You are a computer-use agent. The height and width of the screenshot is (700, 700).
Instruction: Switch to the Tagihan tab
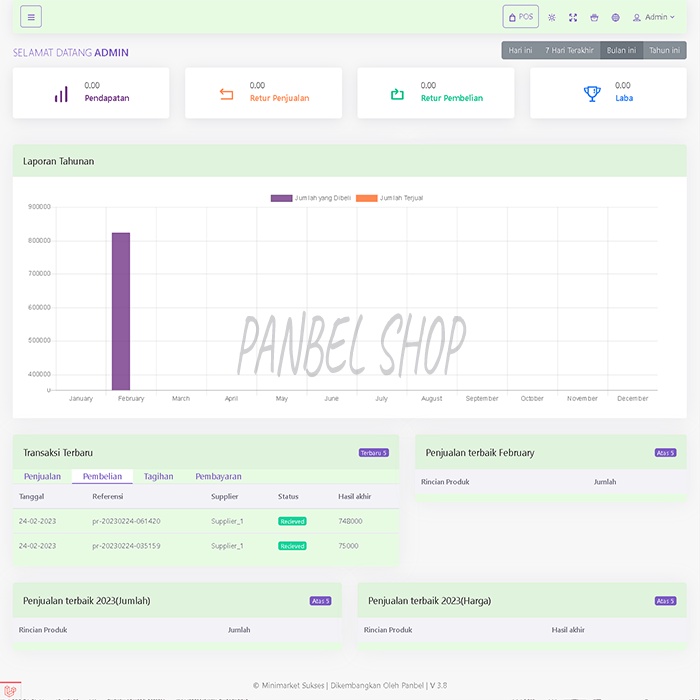(x=158, y=476)
